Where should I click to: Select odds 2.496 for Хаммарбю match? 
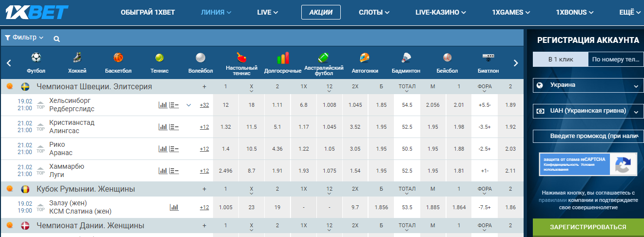[x=226, y=171]
